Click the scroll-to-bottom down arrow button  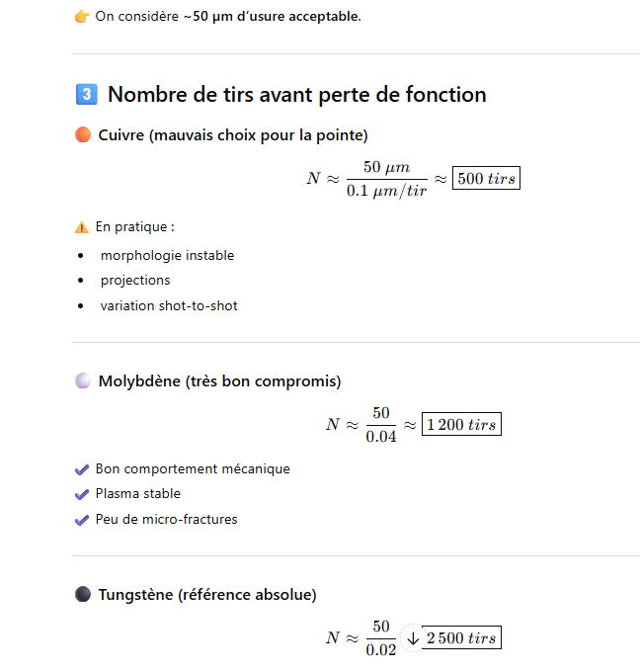pos(412,638)
